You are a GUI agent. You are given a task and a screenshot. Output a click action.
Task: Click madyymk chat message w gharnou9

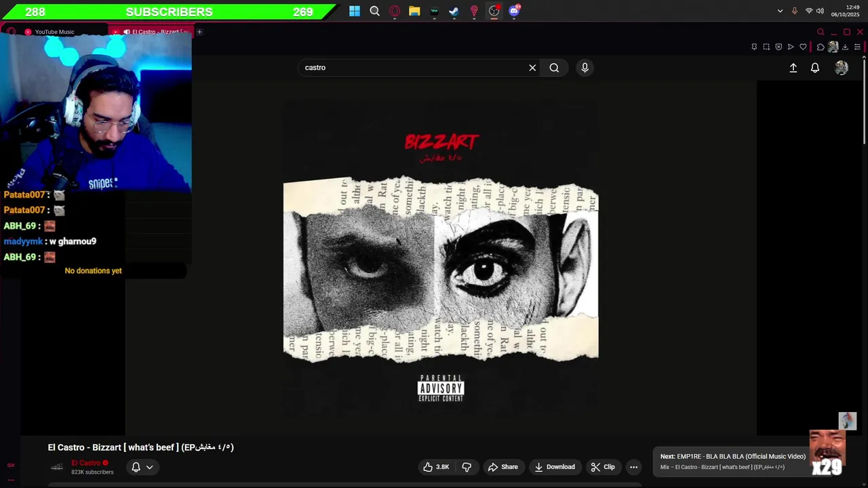[50, 241]
